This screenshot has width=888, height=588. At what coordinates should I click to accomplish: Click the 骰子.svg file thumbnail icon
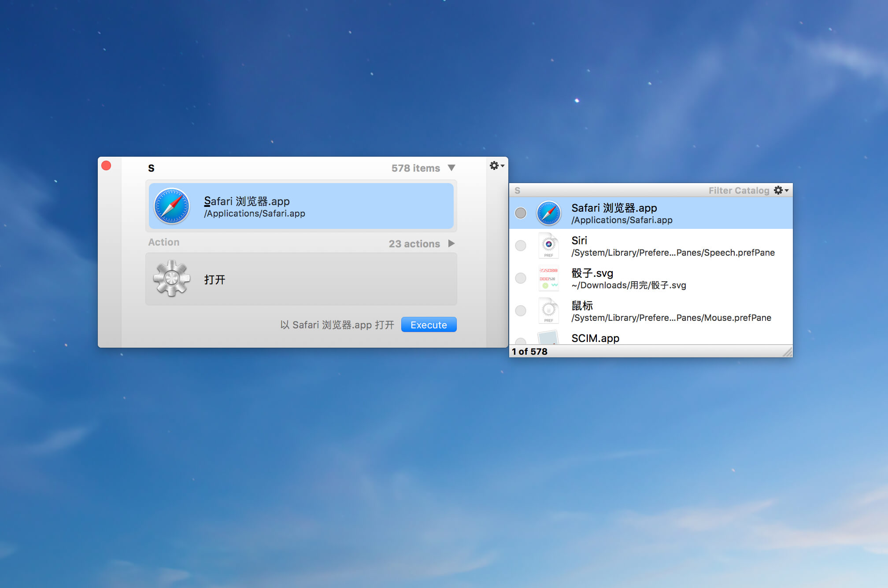(548, 278)
